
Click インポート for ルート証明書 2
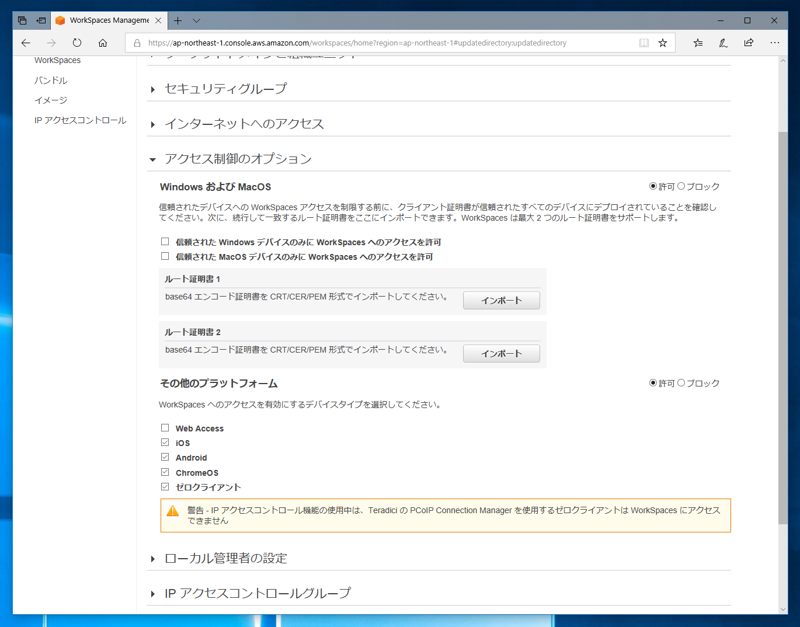click(x=502, y=354)
